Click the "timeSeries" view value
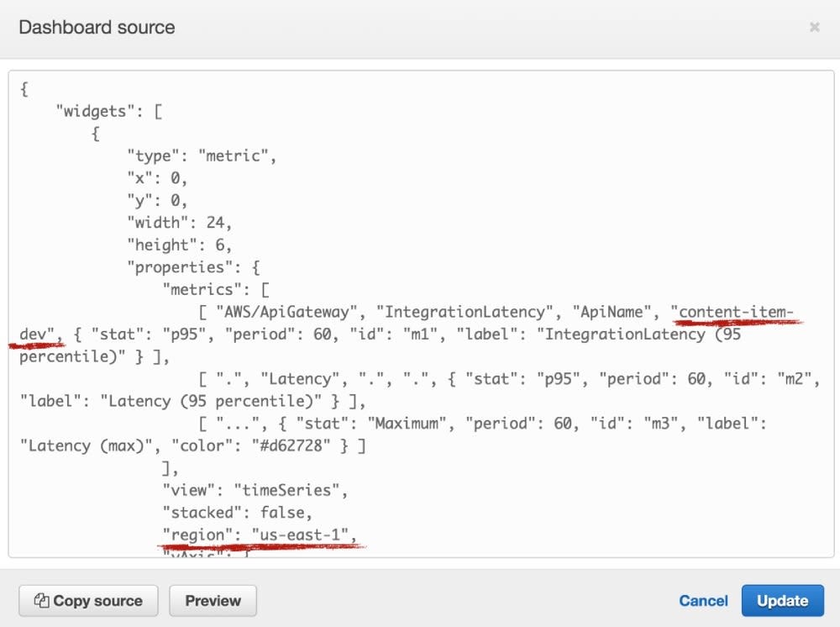The width and height of the screenshot is (840, 627). coord(286,490)
